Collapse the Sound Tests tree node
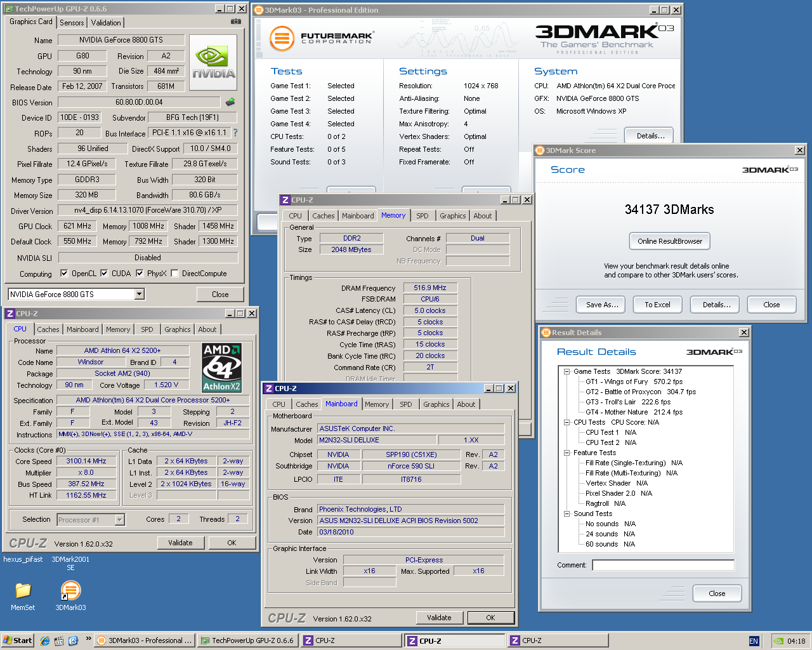 coord(566,514)
